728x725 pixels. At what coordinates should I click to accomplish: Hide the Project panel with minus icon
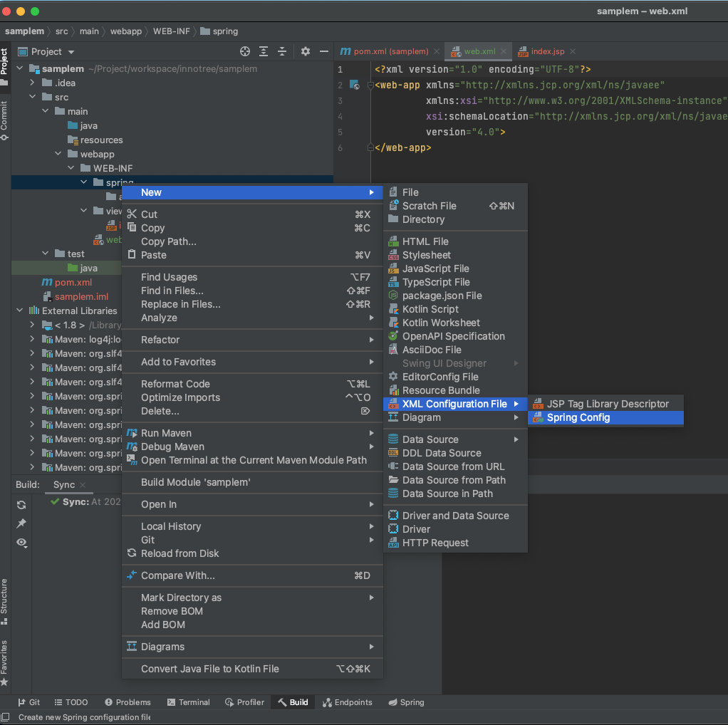[x=323, y=51]
